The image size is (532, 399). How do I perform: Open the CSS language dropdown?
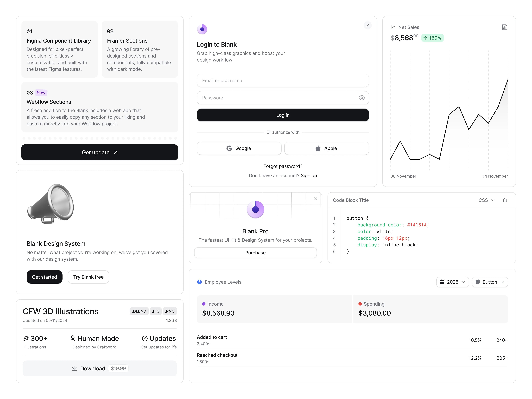click(x=486, y=200)
